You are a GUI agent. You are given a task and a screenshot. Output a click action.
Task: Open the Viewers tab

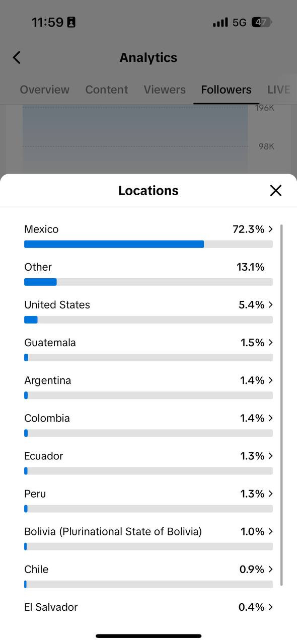(165, 90)
